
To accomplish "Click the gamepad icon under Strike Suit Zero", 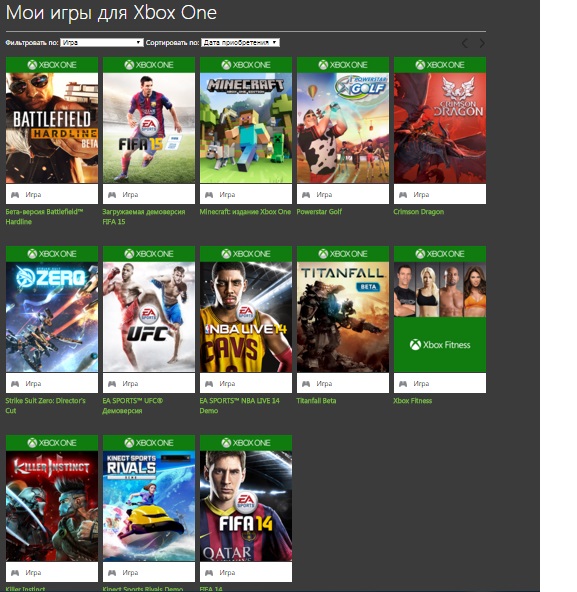I will click(x=15, y=384).
